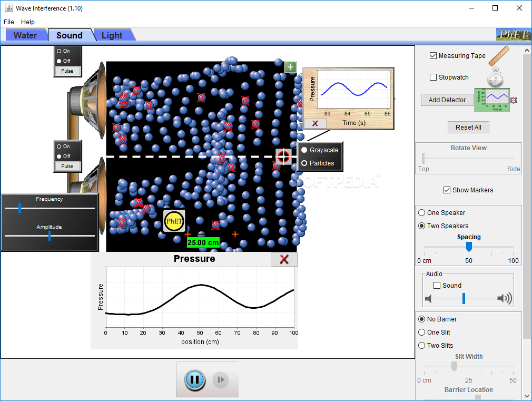Click the Slit Width slider thumb
Viewport: 532px width, 401px height.
pos(454,366)
